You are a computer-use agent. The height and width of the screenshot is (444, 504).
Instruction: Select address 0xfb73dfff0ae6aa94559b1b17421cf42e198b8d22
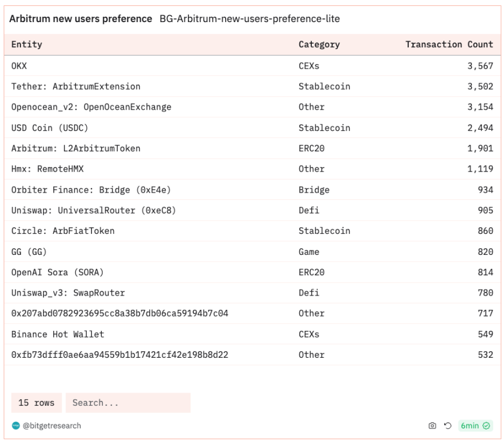120,355
